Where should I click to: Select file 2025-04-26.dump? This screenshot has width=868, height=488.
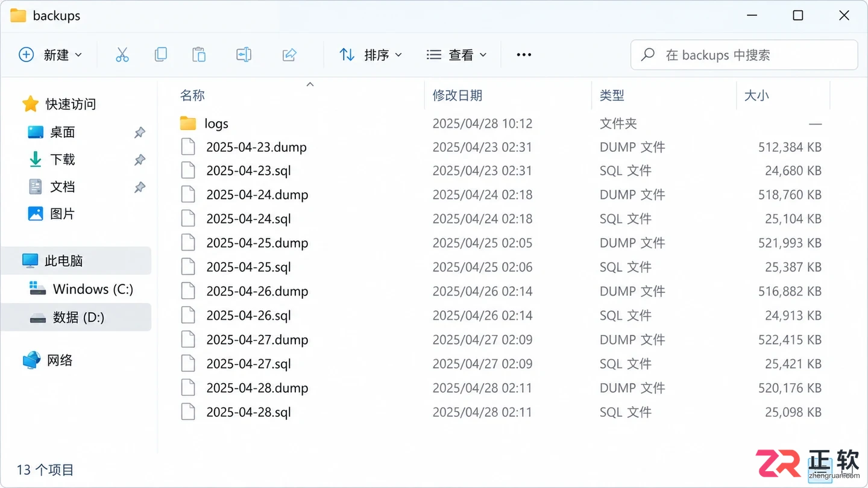257,292
